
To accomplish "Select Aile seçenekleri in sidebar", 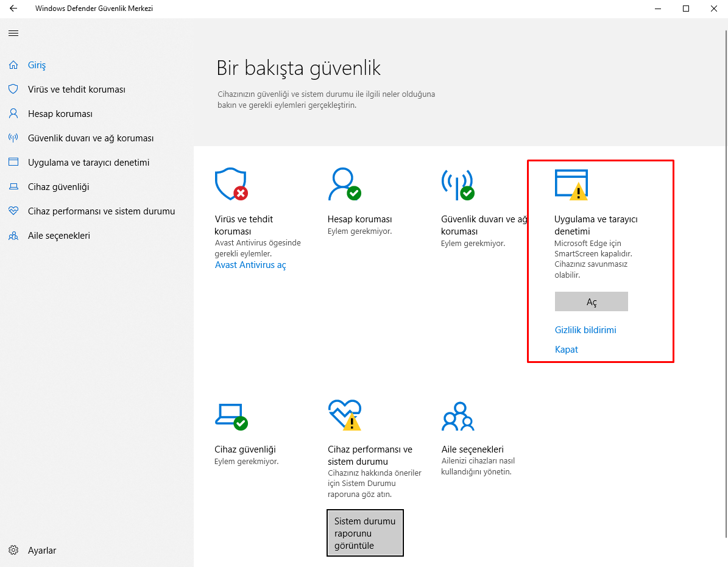I will tap(59, 235).
